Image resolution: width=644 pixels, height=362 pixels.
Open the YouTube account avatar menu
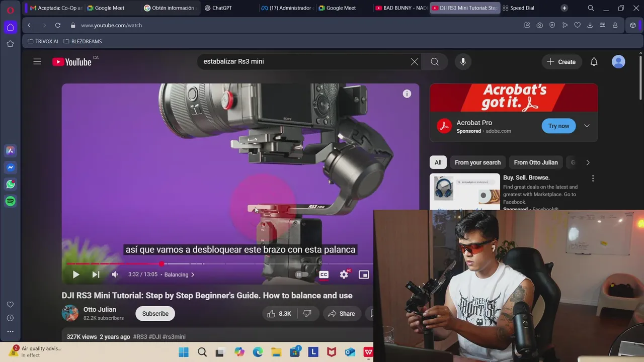pyautogui.click(x=618, y=62)
